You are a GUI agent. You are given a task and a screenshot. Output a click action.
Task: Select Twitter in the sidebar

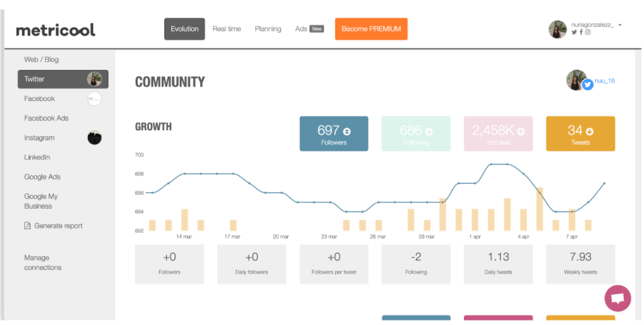coord(63,79)
